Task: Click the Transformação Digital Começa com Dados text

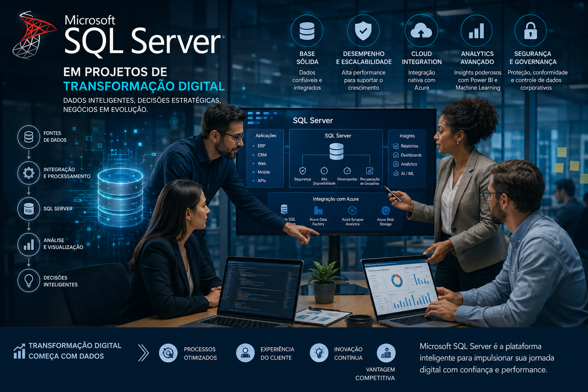Action: (75, 351)
